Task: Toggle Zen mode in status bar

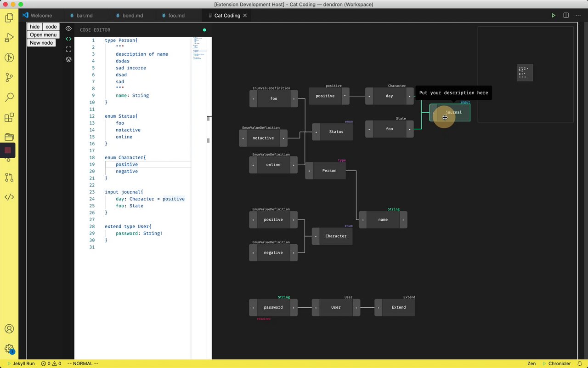Action: click(x=531, y=363)
